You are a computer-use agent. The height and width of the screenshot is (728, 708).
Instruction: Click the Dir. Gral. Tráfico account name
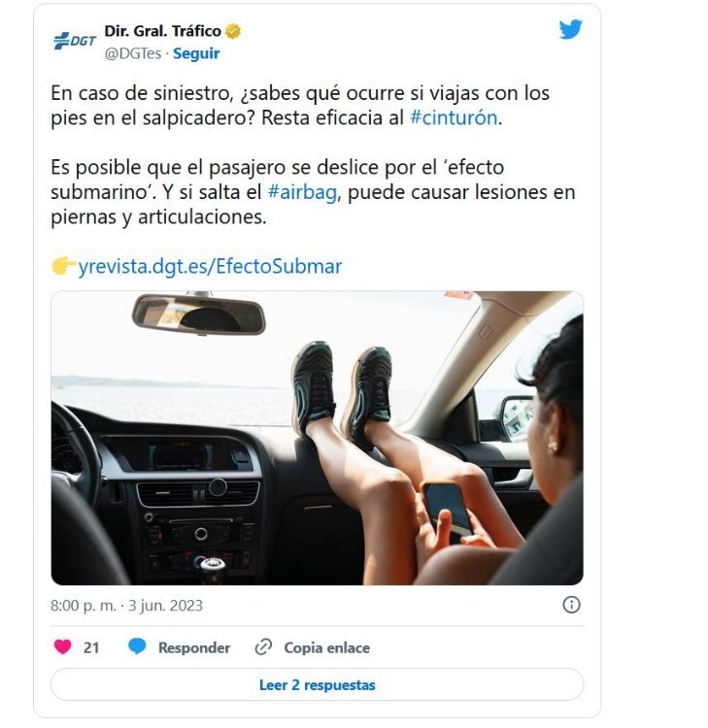[162, 31]
